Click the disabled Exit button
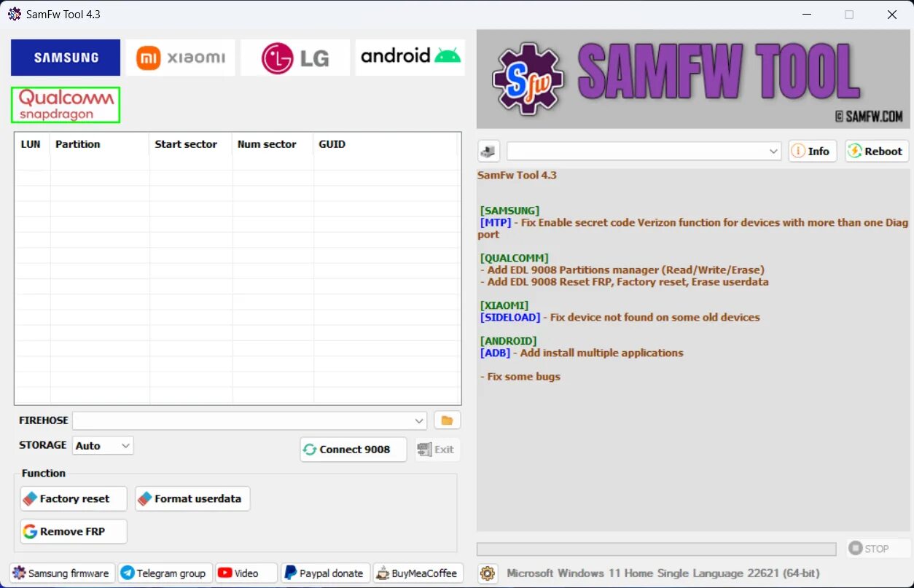This screenshot has height=588, width=914. point(437,450)
